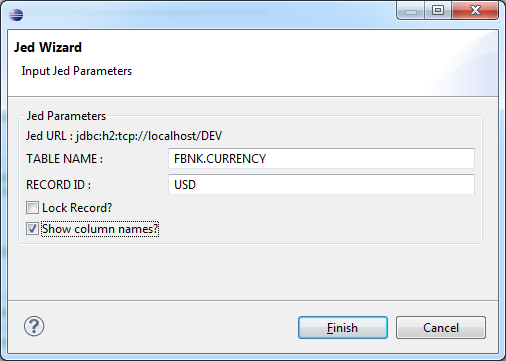Click the Jed Wizard heading

(48, 47)
